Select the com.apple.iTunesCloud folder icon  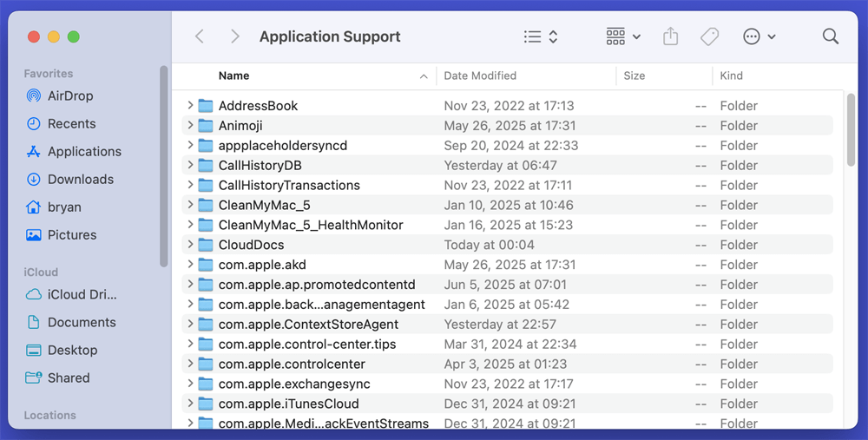click(x=206, y=404)
